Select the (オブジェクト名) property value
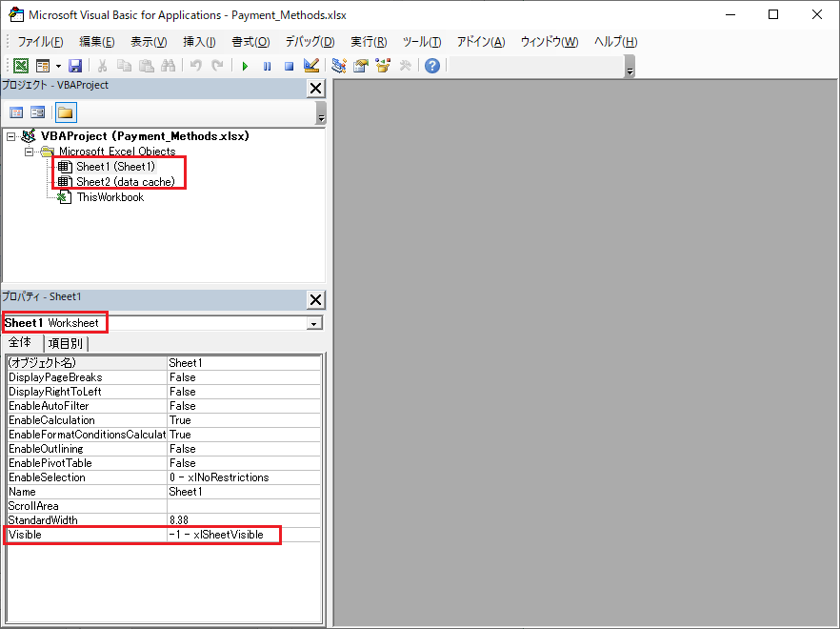This screenshot has width=840, height=629. click(x=244, y=363)
